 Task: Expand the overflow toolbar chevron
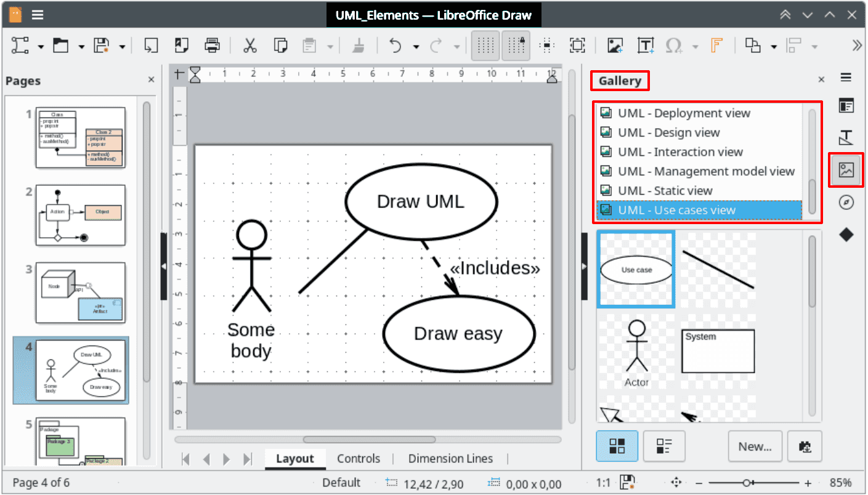(x=857, y=45)
